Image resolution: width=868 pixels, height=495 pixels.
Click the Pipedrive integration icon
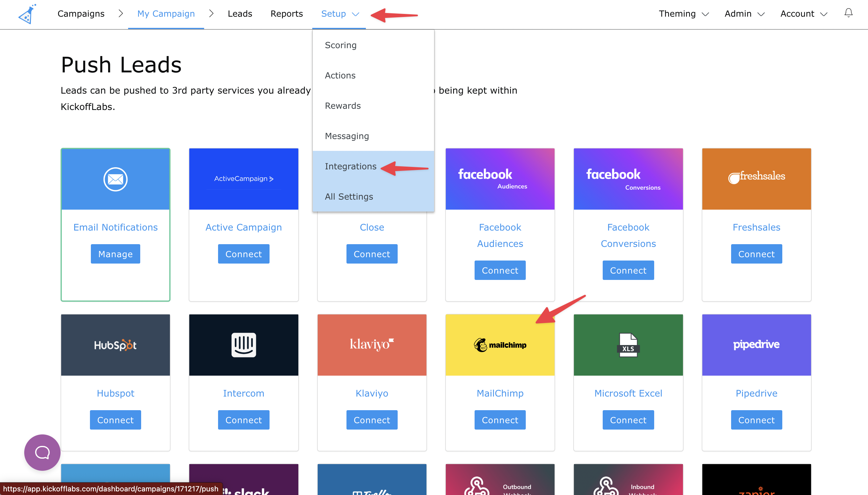point(755,345)
